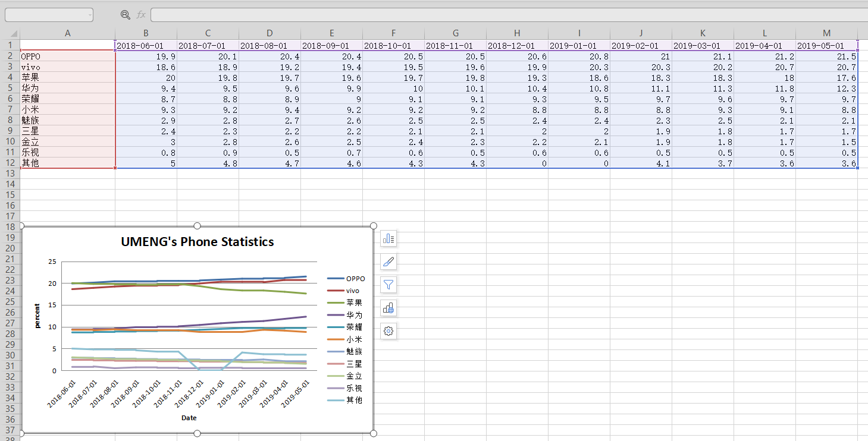Click header cell 2018-09-01
Image resolution: width=868 pixels, height=441 pixels.
coord(331,45)
